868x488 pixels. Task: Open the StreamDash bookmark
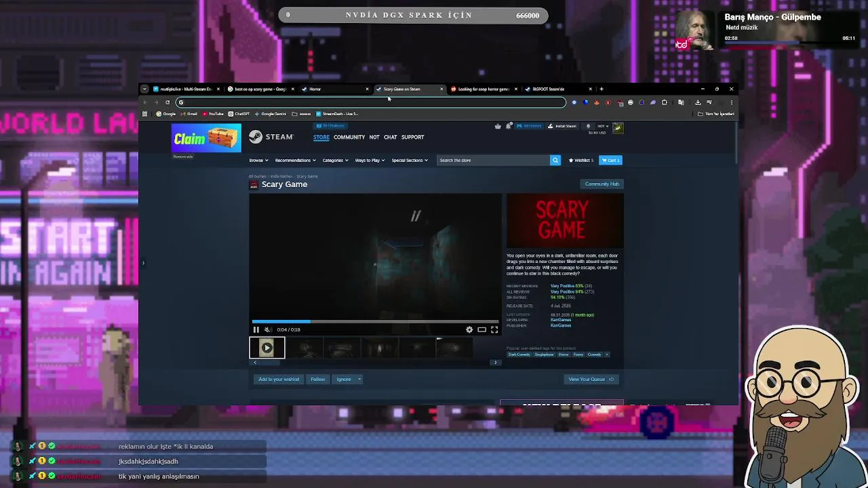point(337,114)
